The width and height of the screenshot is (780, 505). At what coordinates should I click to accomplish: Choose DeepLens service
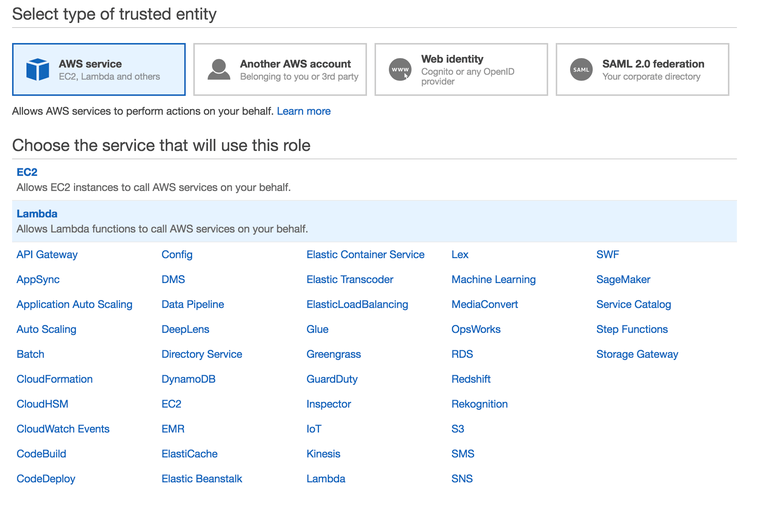click(x=185, y=329)
